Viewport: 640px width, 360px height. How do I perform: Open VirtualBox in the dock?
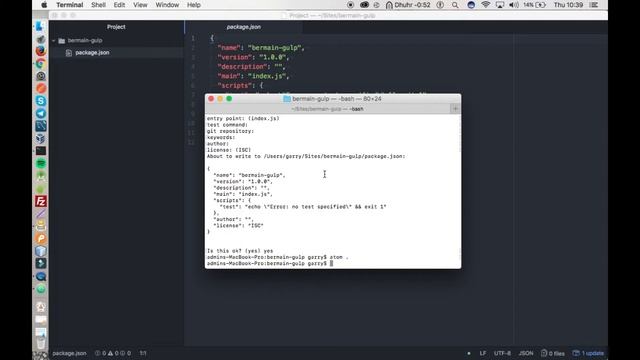[41, 138]
